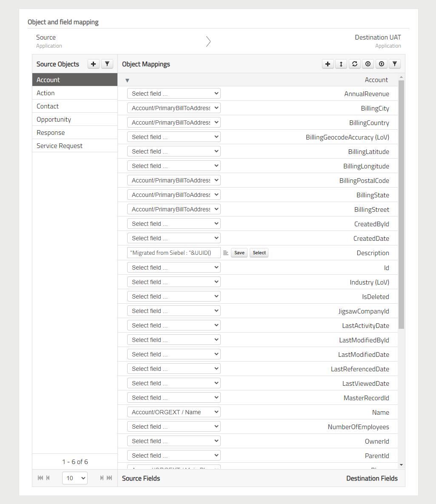
Task: Select Service Request source object
Action: [60, 146]
